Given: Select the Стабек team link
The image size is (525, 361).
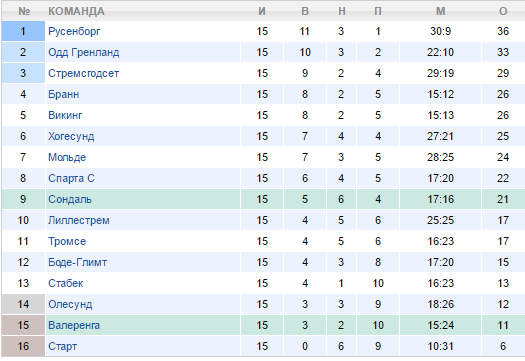Looking at the screenshot, I should click(66, 283).
